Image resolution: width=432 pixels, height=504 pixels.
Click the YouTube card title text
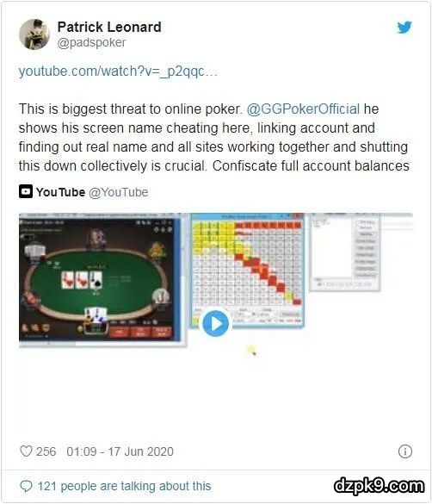click(60, 192)
